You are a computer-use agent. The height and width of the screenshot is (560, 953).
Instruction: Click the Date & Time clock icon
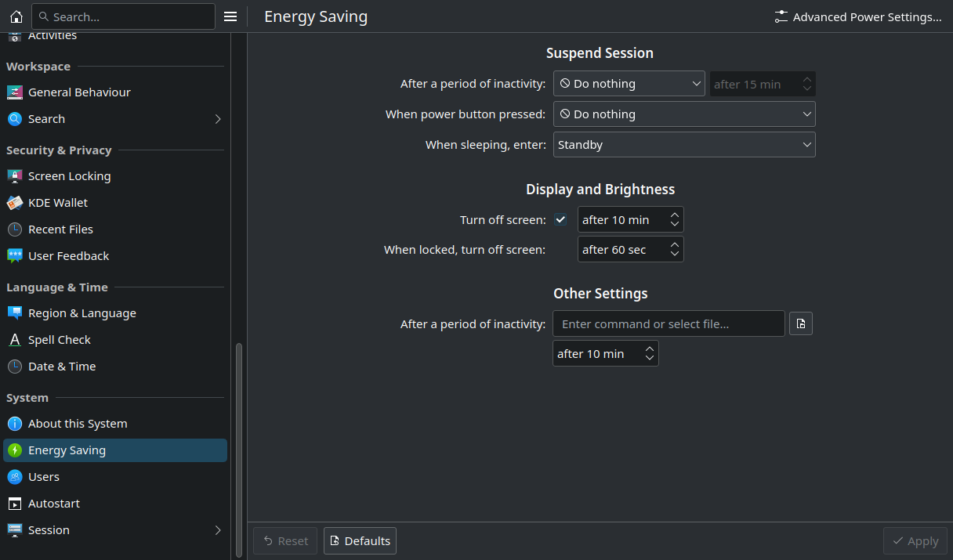tap(15, 367)
